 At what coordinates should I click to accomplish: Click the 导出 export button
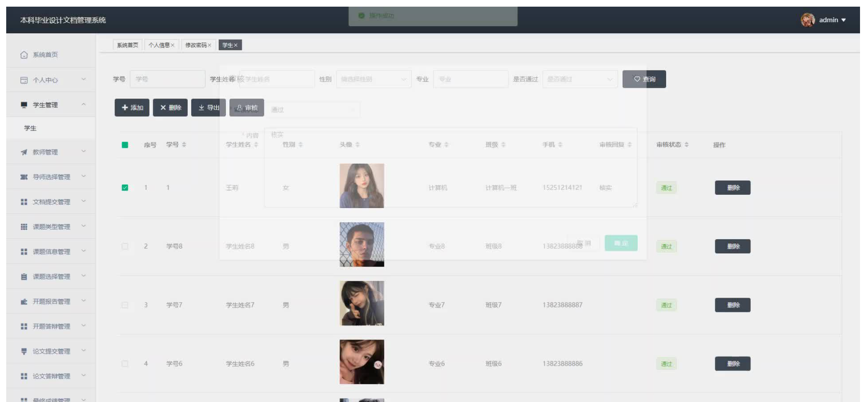tap(209, 108)
